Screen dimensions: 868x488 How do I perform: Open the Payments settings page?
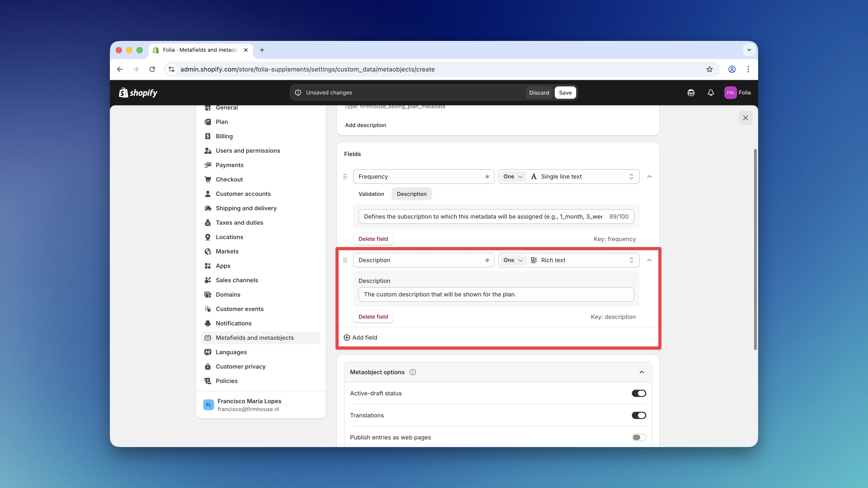point(260,165)
